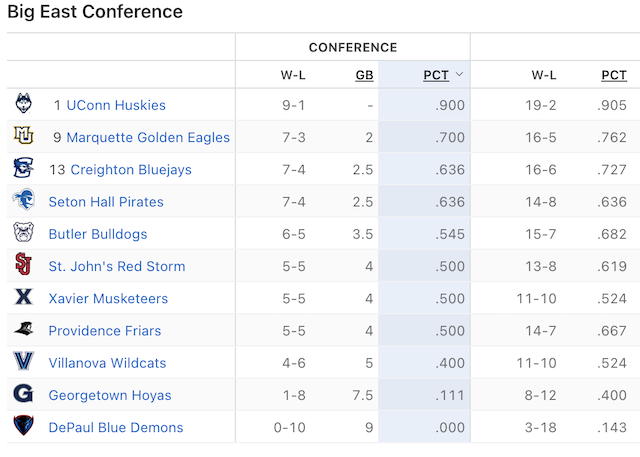Viewport: 640px width, 457px height.
Task: Click the Marquette Golden Eagles logo
Action: pos(23,135)
